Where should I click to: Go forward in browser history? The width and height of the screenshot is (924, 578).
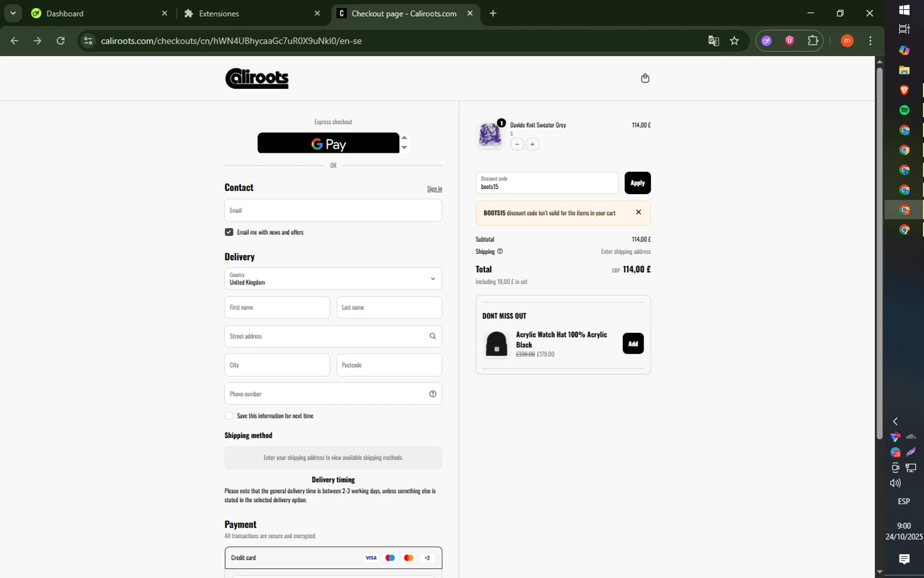[38, 41]
